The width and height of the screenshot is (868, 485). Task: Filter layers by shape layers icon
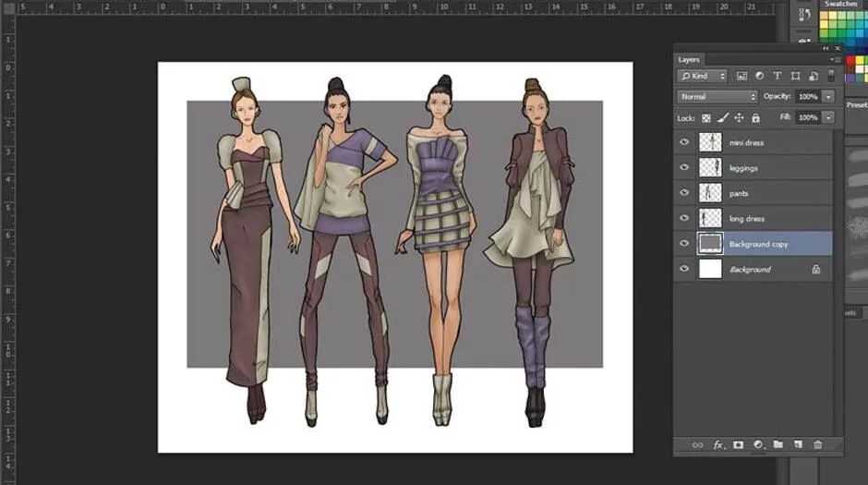795,76
